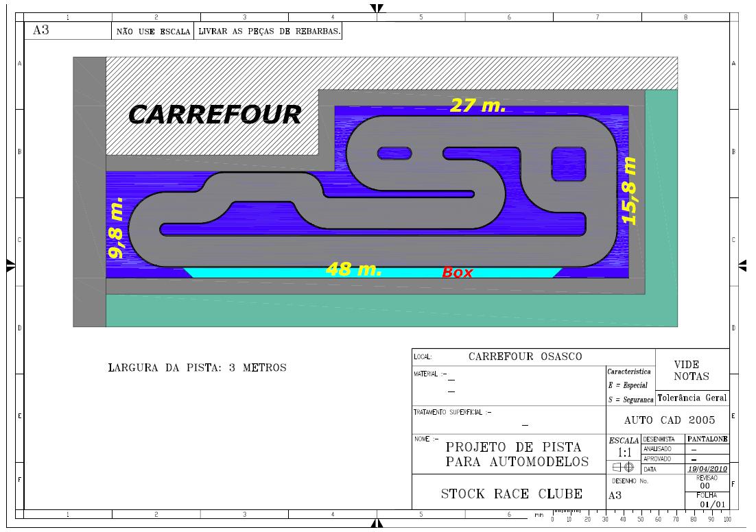Click the square island inside the track

coord(569,165)
